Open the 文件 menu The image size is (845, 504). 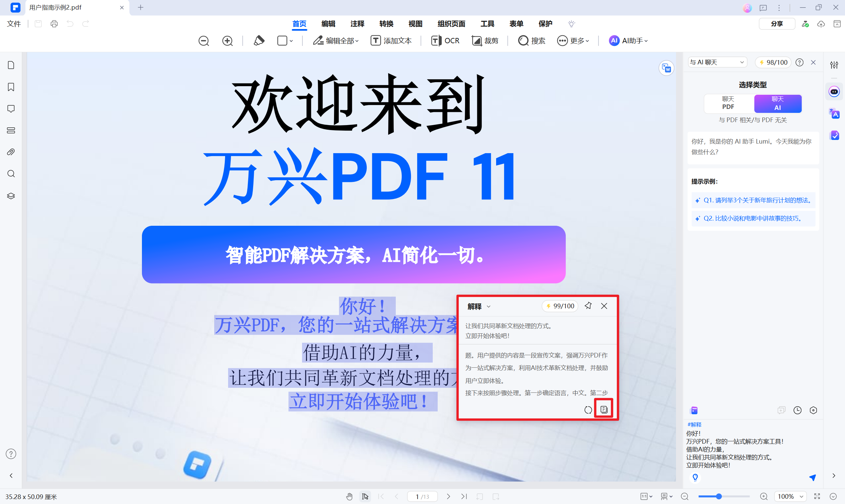coord(14,24)
